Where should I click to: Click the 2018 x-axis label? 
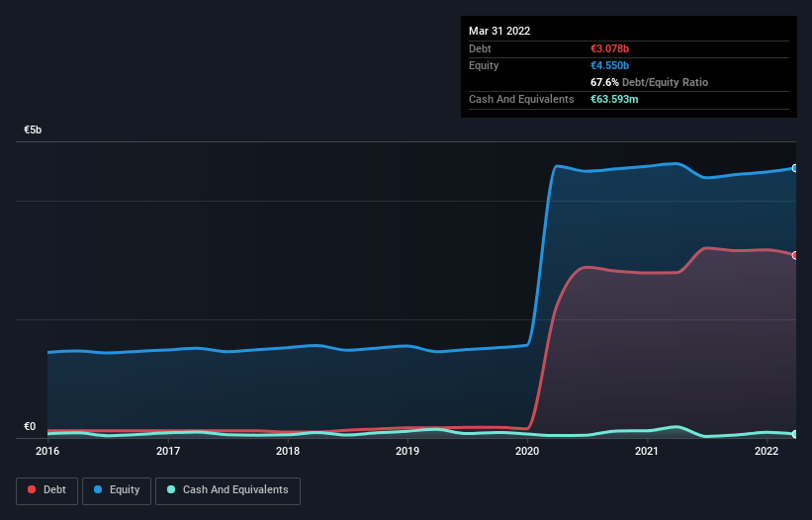288,451
